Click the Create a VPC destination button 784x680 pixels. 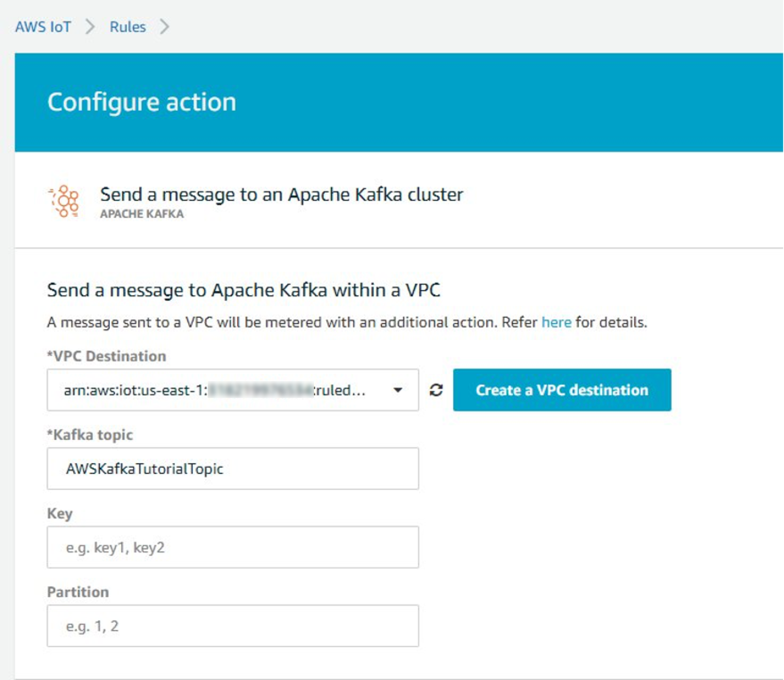point(562,390)
